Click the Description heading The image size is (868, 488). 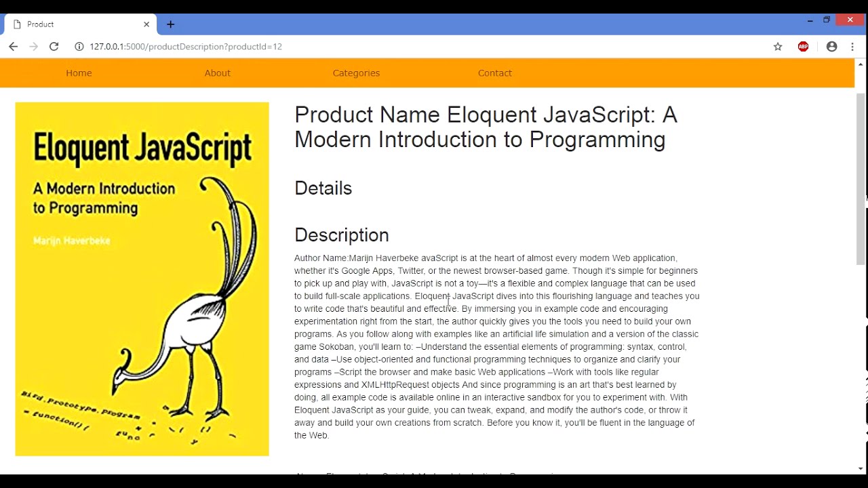(x=342, y=235)
